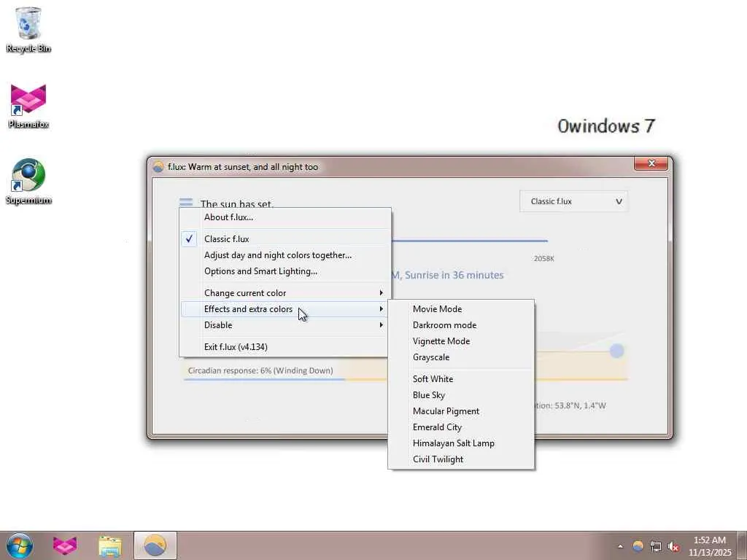This screenshot has width=747, height=560.
Task: Click the color temperature slider track
Action: pos(469,241)
